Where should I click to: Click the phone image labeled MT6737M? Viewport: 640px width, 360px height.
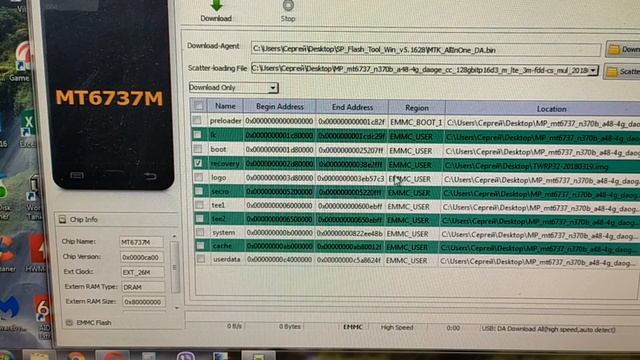[x=108, y=94]
